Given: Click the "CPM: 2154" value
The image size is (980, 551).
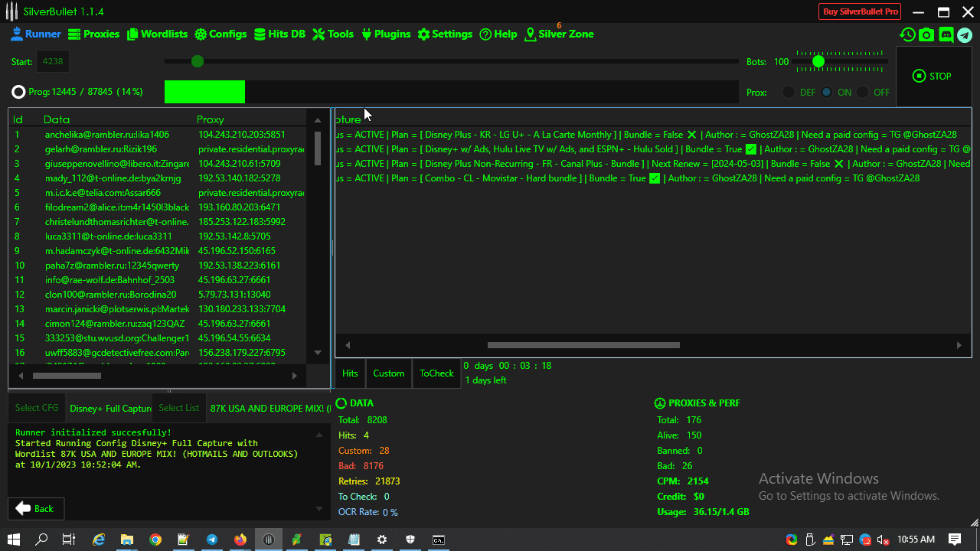Looking at the screenshot, I should click(683, 481).
